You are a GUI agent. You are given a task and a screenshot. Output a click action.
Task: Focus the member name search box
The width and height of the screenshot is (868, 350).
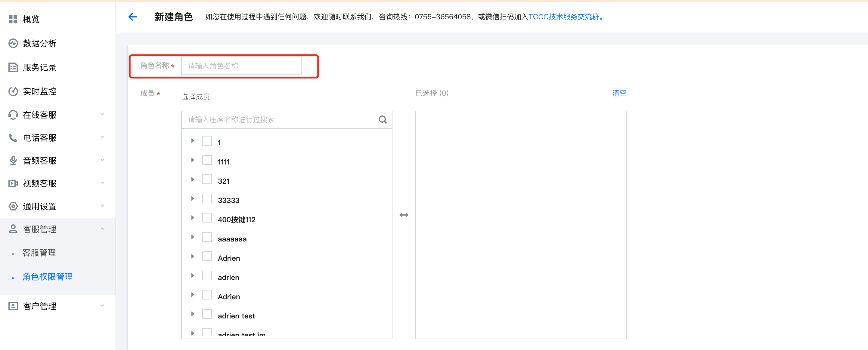[280, 120]
